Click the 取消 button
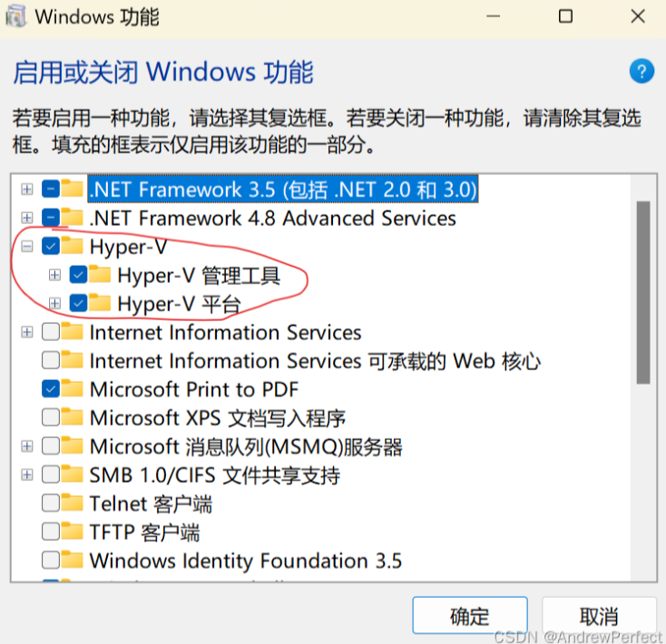 (600, 616)
